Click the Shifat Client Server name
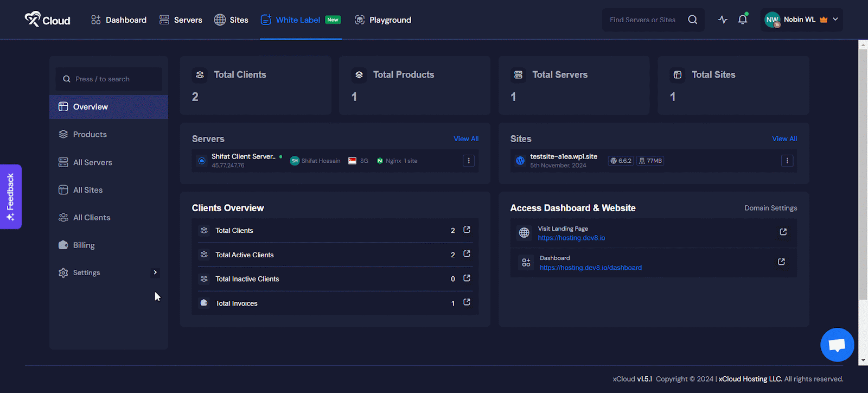The width and height of the screenshot is (868, 393). [244, 156]
